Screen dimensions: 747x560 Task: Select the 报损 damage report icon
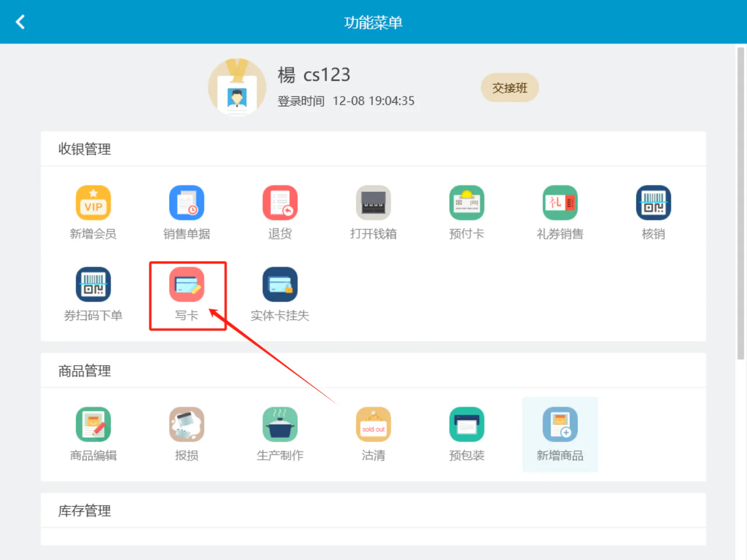(x=187, y=424)
